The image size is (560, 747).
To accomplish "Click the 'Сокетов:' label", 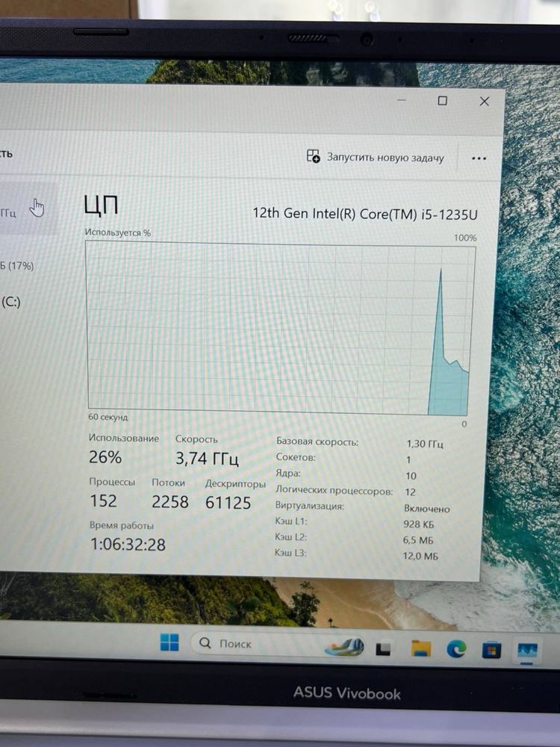I will click(296, 457).
